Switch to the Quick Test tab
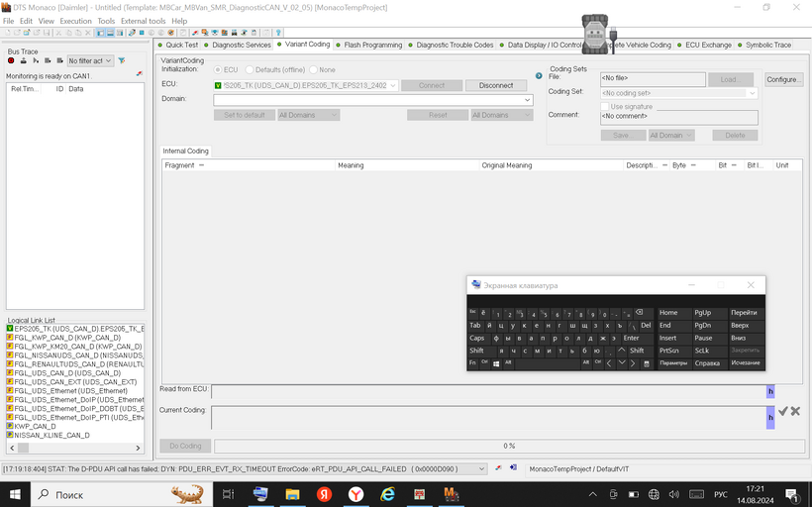This screenshot has height=507, width=812. click(x=177, y=45)
